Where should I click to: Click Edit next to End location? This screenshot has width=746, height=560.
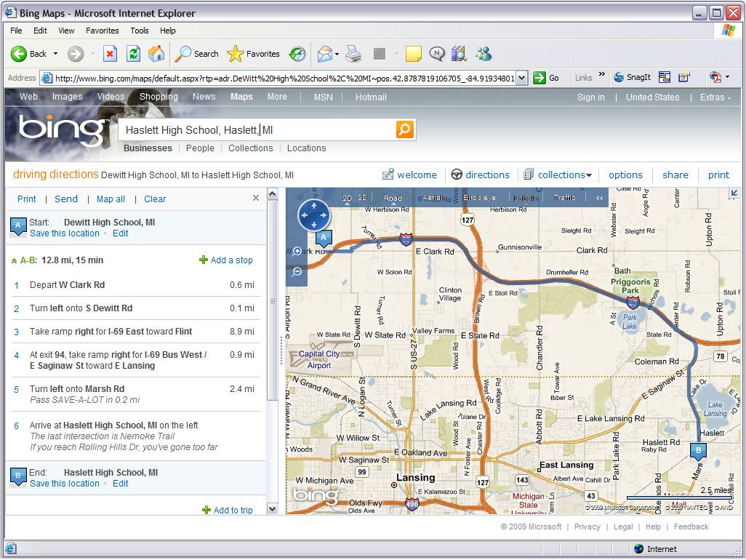point(121,484)
